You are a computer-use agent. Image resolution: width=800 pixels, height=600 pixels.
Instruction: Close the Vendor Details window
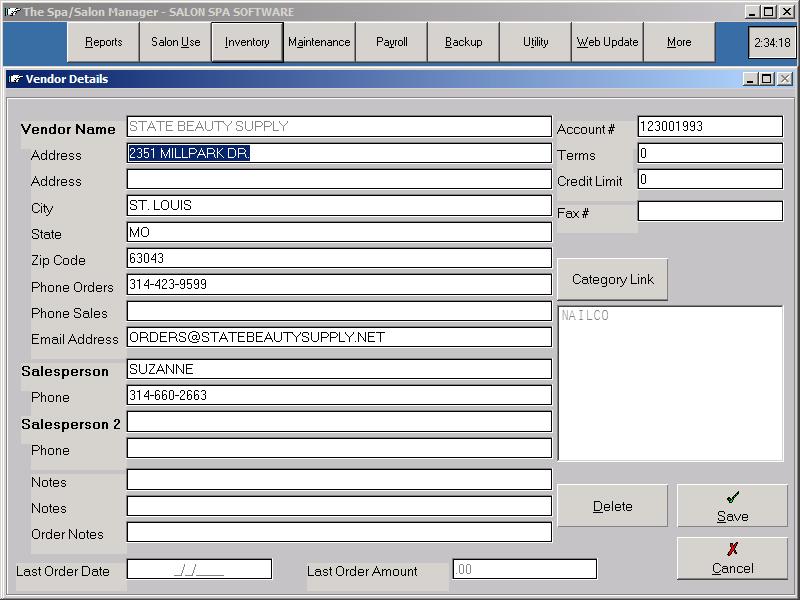[x=785, y=79]
